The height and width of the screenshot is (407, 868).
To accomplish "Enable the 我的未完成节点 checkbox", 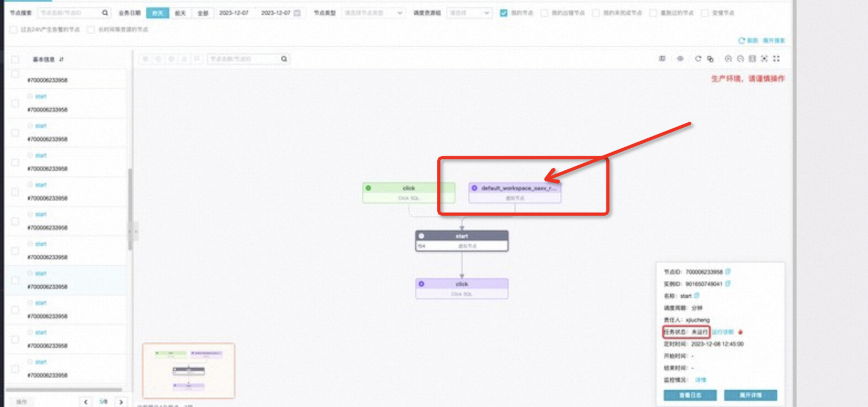I will click(x=596, y=13).
